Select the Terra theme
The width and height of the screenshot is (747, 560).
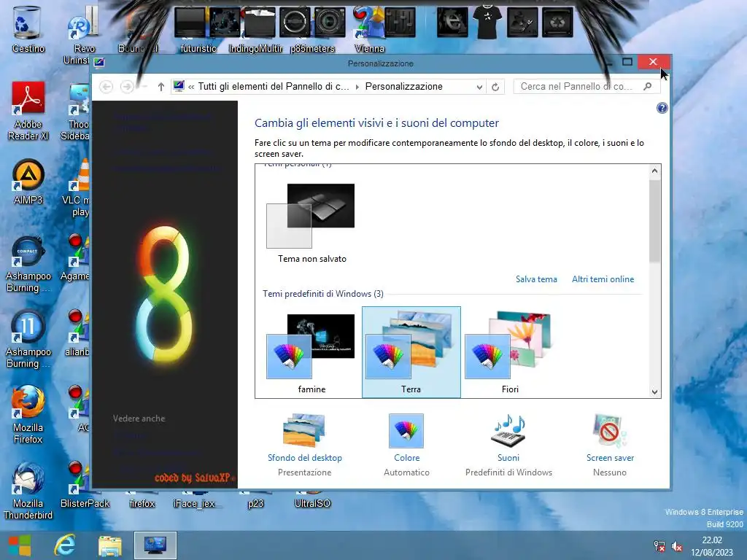411,352
